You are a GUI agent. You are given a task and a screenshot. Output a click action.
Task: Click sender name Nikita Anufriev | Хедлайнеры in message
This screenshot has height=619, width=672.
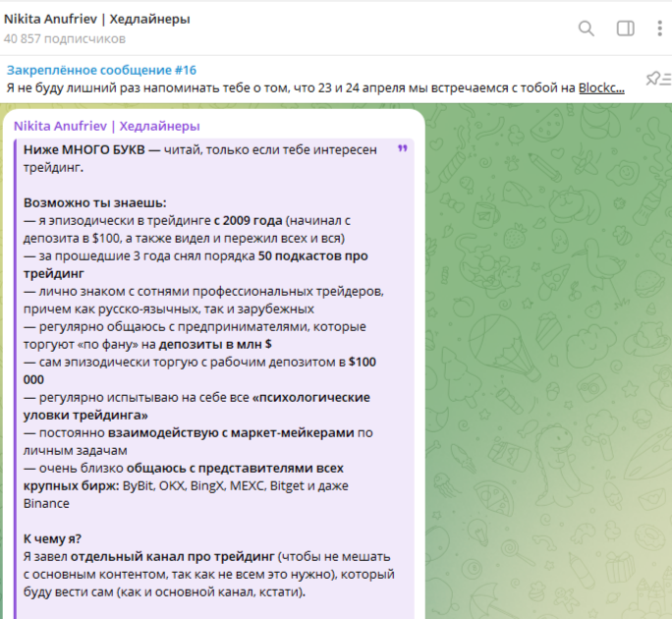coord(107,126)
